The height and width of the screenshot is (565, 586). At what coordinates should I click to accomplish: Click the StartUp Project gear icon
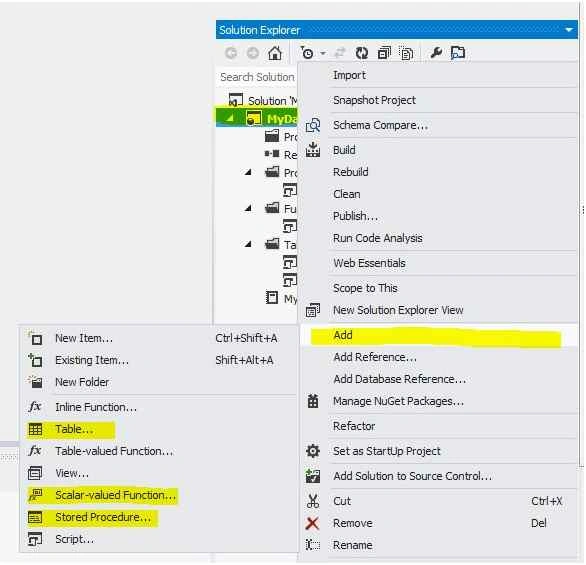[x=313, y=451]
